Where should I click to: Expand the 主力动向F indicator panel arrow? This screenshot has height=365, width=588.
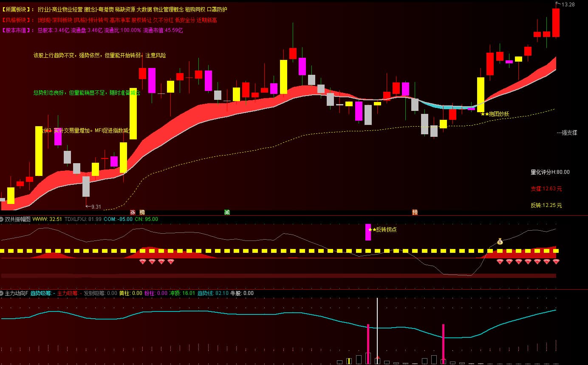(x=2, y=293)
